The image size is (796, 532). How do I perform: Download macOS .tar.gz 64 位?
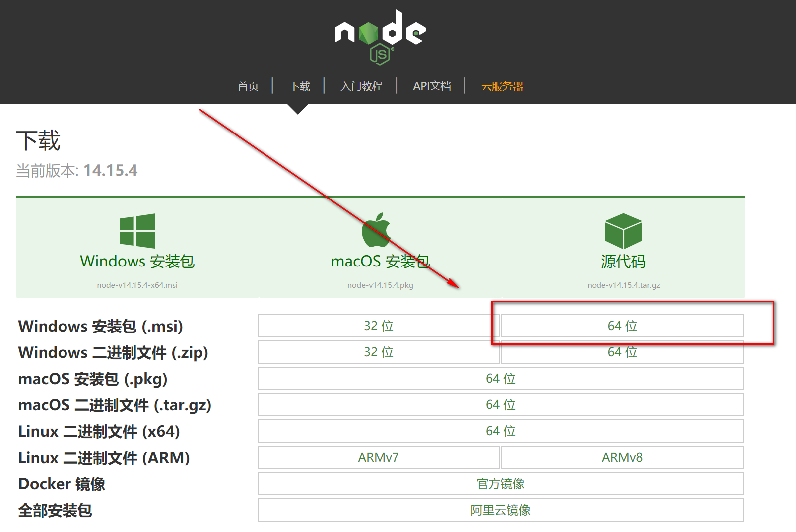pos(501,404)
